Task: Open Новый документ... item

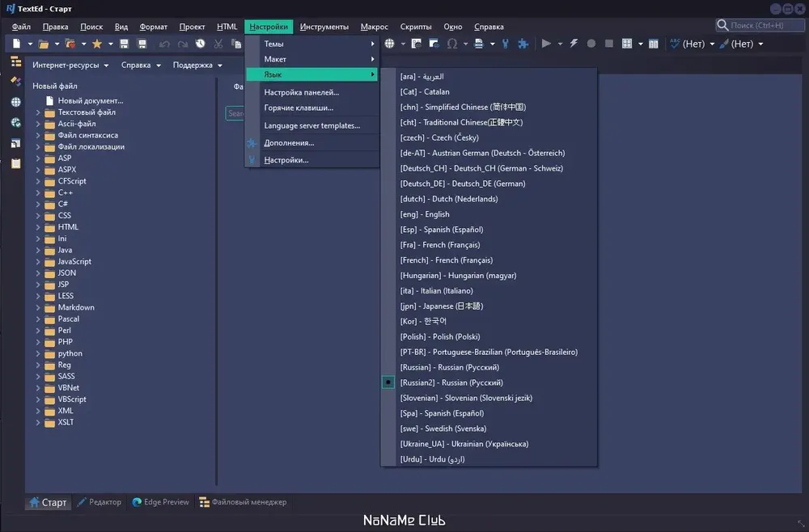Action: (91, 100)
